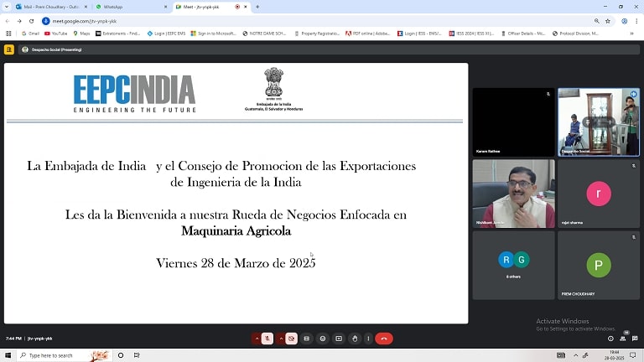Open the Windows Start menu
Image resolution: width=644 pixels, height=362 pixels.
8,355
